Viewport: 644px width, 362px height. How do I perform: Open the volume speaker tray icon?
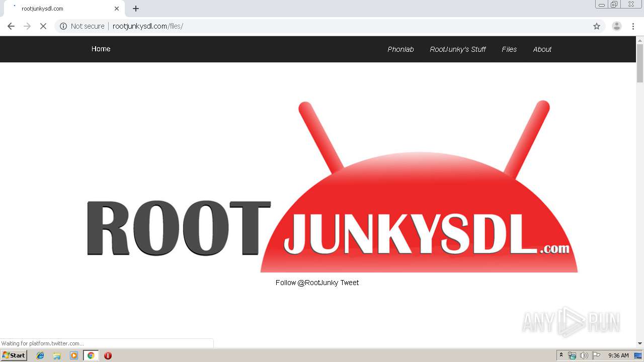pos(584,355)
